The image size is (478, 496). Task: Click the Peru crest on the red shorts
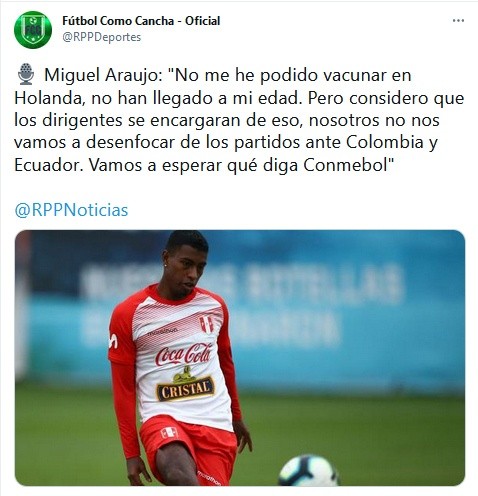click(169, 432)
